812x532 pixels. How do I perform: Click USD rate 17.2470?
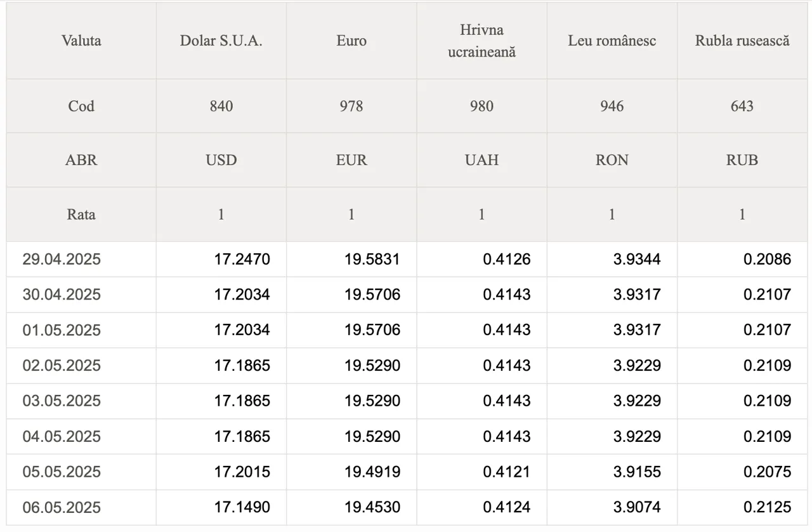[242, 259]
